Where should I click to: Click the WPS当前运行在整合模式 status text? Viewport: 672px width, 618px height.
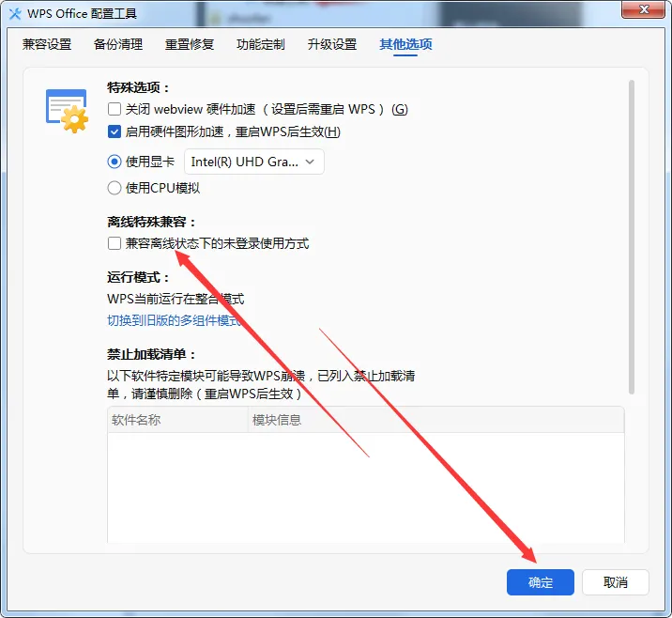[176, 299]
